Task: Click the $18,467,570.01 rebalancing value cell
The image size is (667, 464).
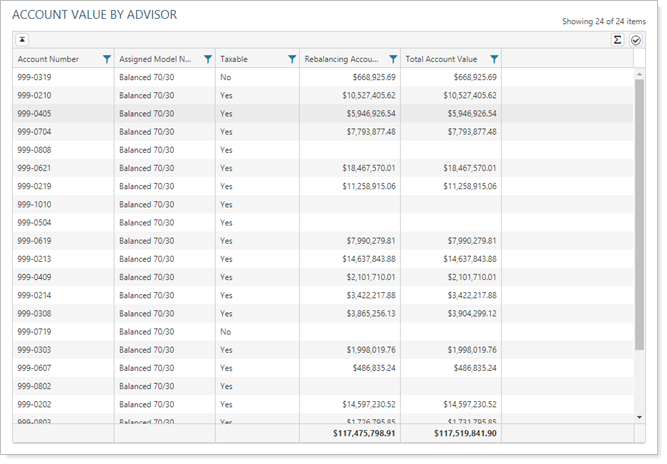Action: [369, 168]
